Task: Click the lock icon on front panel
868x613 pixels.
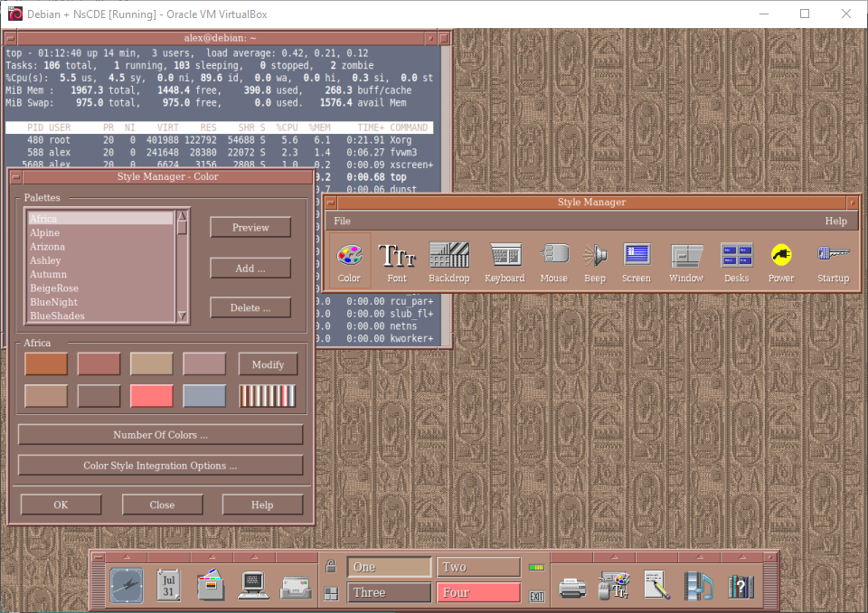Action: [x=331, y=567]
